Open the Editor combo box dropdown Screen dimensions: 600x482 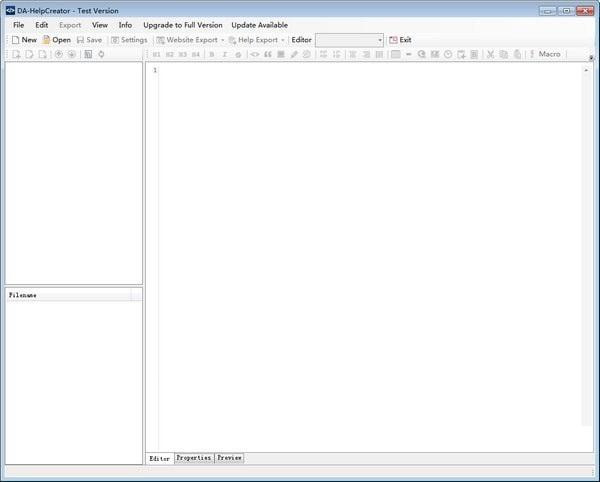380,40
